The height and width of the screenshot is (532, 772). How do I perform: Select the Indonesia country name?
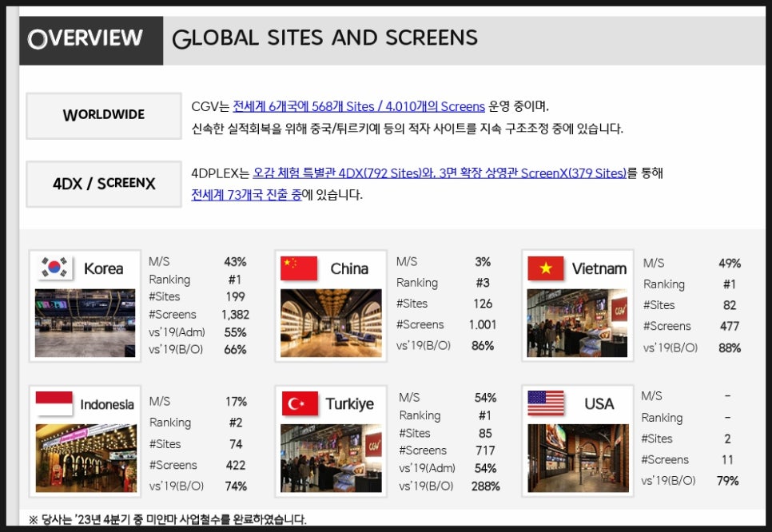(107, 404)
